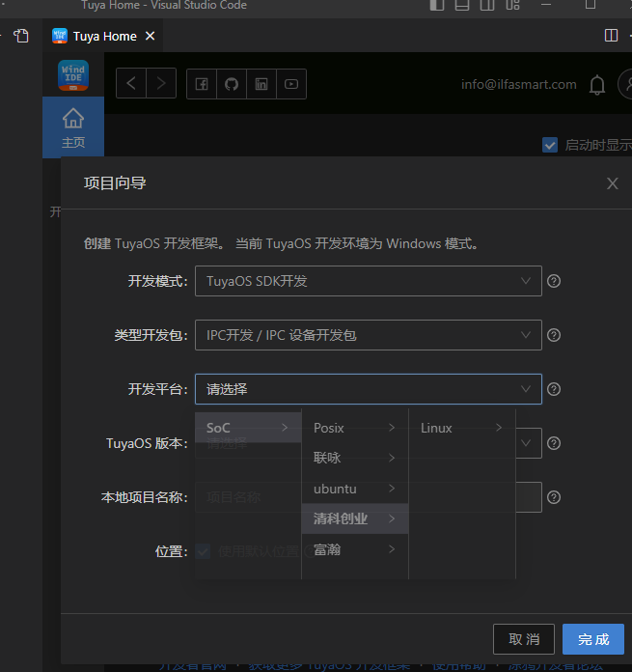
Task: Show help for 本地项目名称 field
Action: (x=554, y=497)
